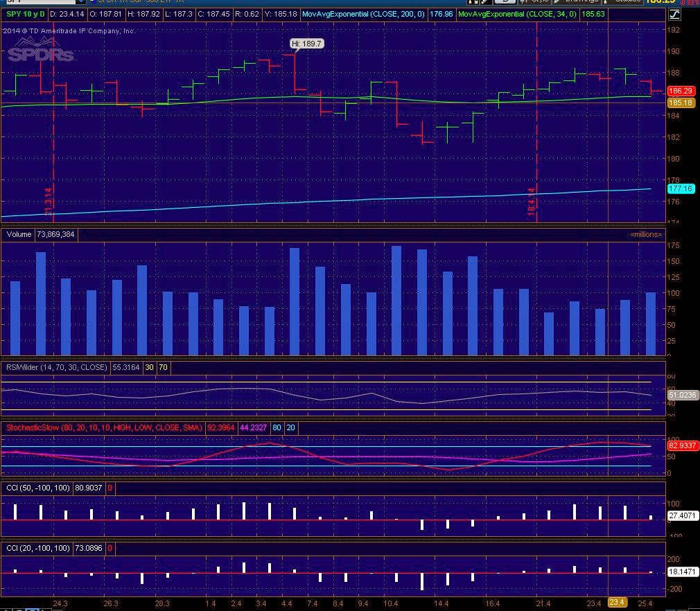The height and width of the screenshot is (611, 700).
Task: Click the <millions> volume units label
Action: (x=645, y=234)
